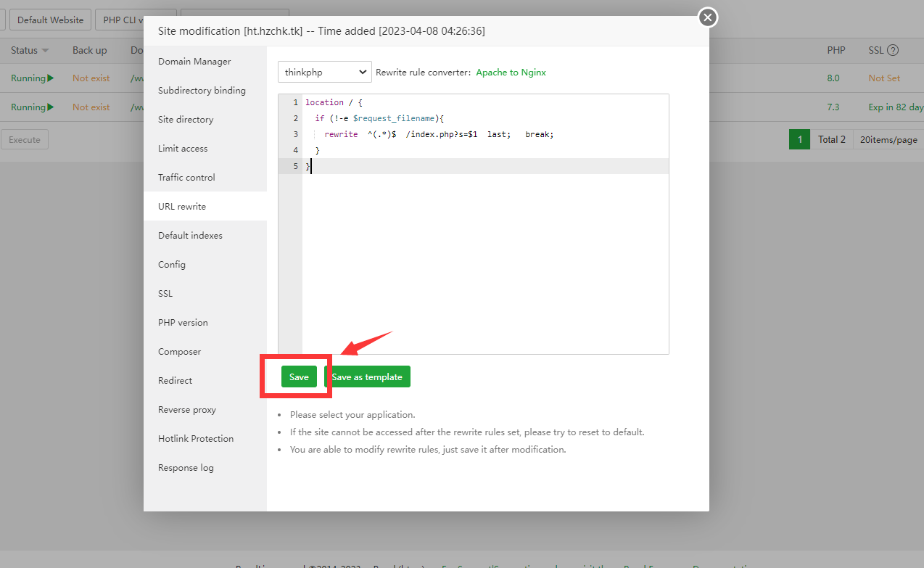This screenshot has width=924, height=568.
Task: Switch to the PHP version tab
Action: point(183,323)
